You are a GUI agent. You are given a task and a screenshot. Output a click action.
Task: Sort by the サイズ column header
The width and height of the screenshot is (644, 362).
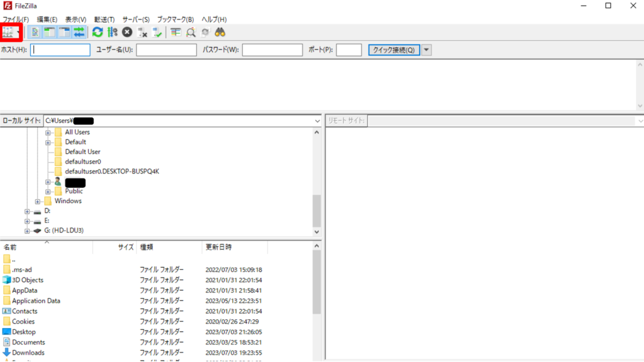[114, 247]
